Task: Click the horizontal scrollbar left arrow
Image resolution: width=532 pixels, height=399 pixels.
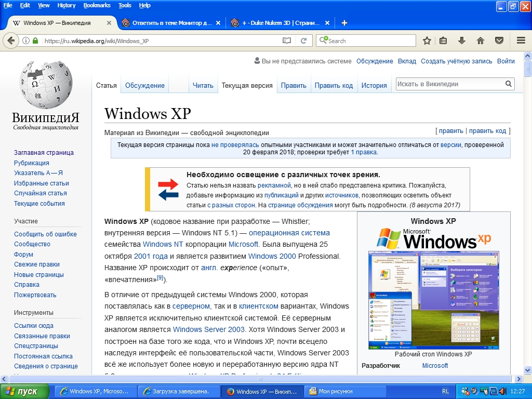Action: click(x=4, y=379)
